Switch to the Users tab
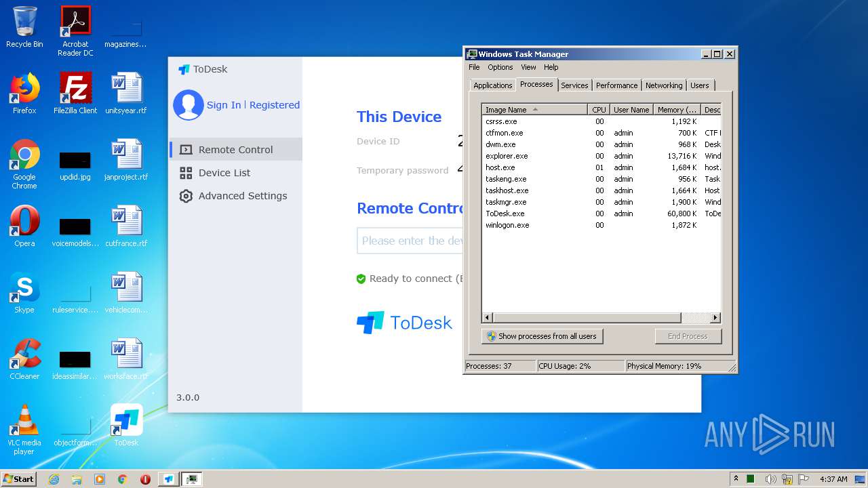868x488 pixels. (700, 85)
